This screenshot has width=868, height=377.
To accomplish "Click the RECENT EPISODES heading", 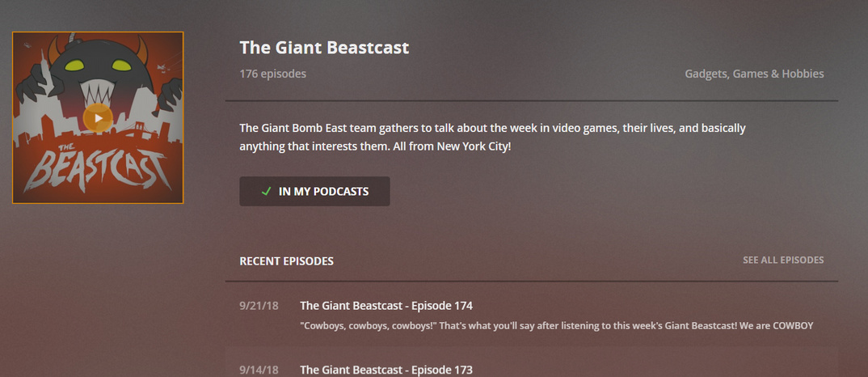I will pyautogui.click(x=286, y=261).
